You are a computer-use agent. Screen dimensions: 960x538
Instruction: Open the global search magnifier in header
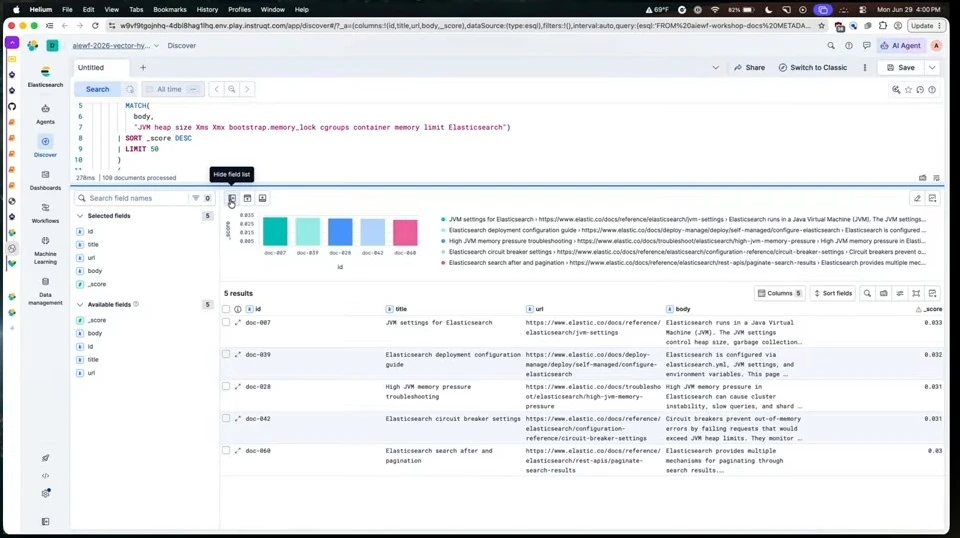[x=831, y=45]
